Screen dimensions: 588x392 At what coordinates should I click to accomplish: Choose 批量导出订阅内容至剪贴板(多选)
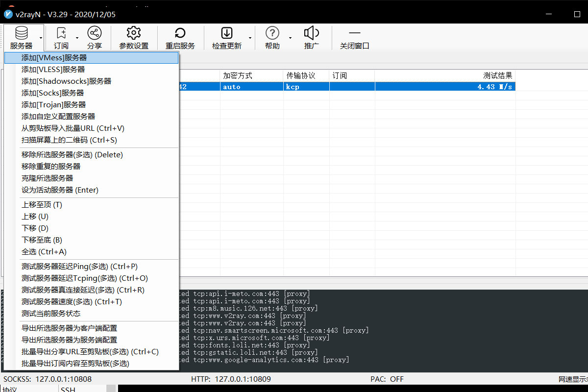pyautogui.click(x=91, y=364)
